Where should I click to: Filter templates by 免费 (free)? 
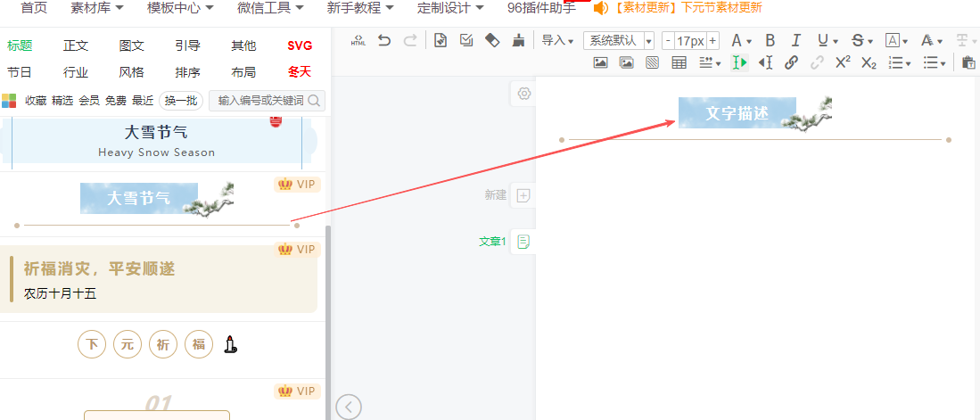point(116,101)
